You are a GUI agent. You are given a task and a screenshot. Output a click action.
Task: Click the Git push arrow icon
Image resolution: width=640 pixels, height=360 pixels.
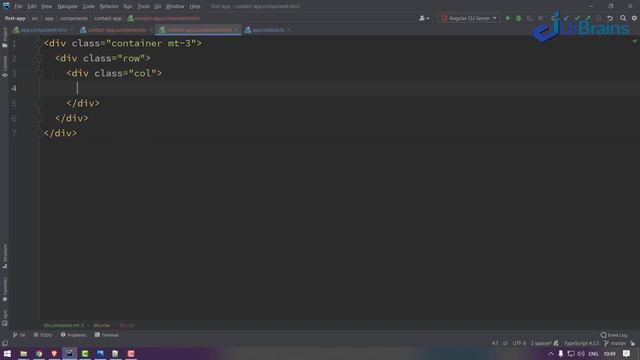[x=588, y=18]
